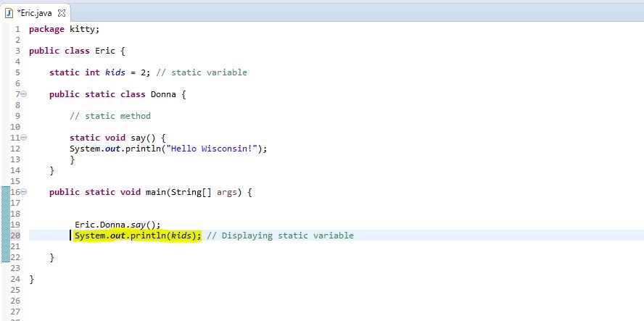
Task: Click the "Hello Wisconsin!" string literal
Action: coord(212,149)
